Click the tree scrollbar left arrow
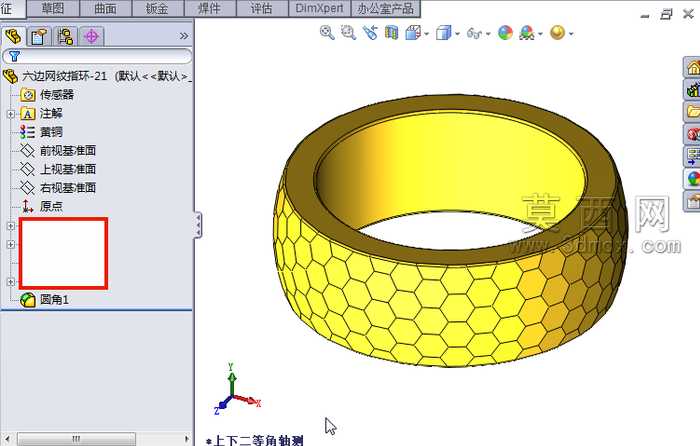Image resolution: width=700 pixels, height=446 pixels. (x=7, y=439)
